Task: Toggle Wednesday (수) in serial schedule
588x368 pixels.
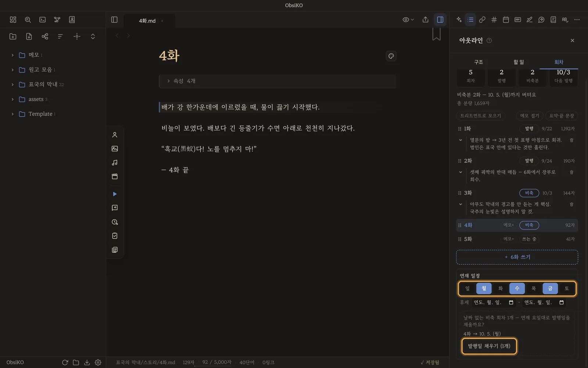Action: tap(517, 289)
